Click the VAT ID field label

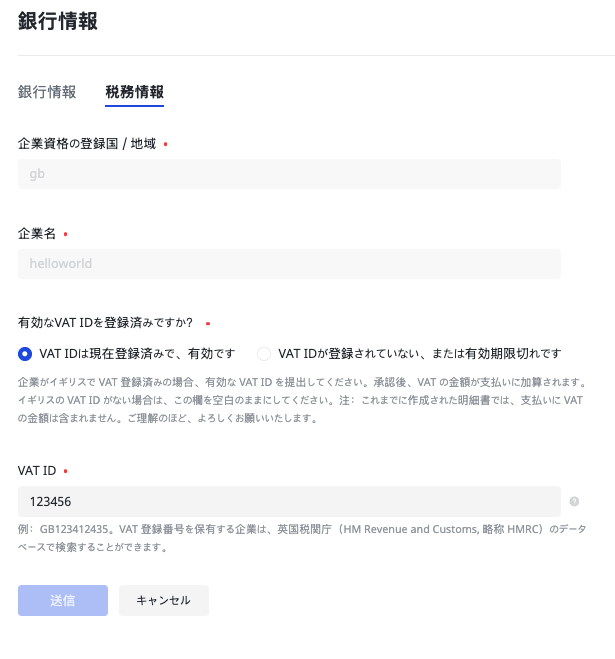[x=36, y=470]
